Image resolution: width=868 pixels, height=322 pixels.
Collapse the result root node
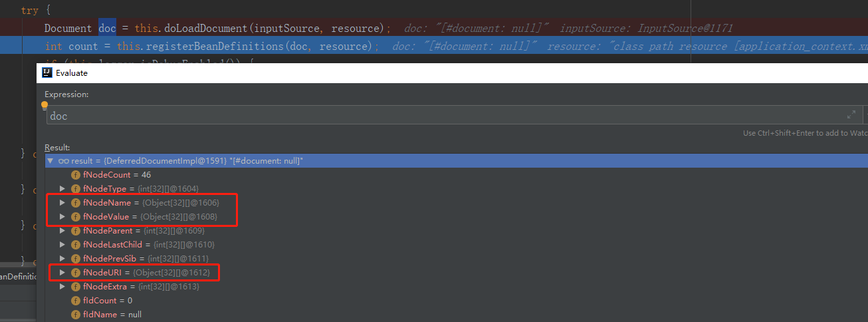[50, 161]
